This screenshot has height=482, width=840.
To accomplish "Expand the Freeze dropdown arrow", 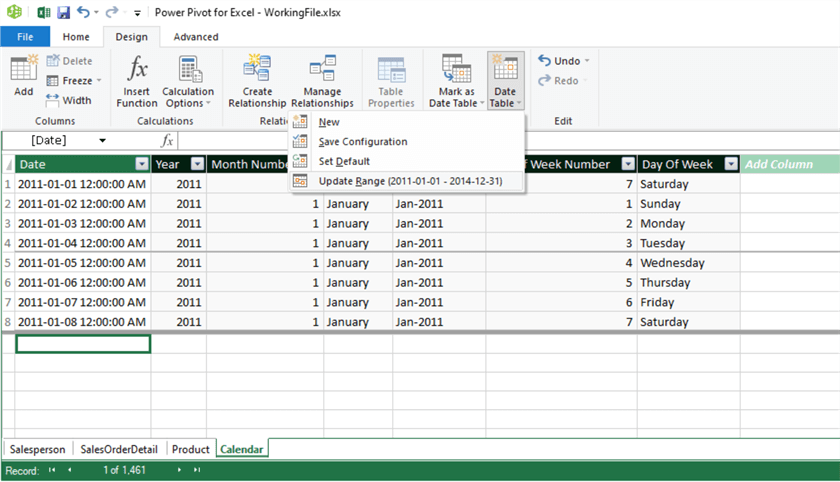I will 99,81.
